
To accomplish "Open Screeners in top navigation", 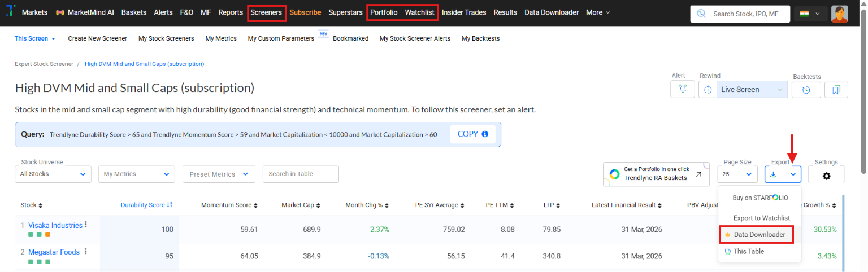I will click(267, 12).
